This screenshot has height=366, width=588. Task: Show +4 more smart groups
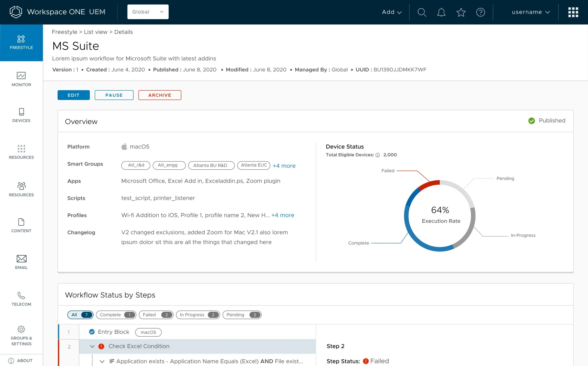click(x=284, y=166)
